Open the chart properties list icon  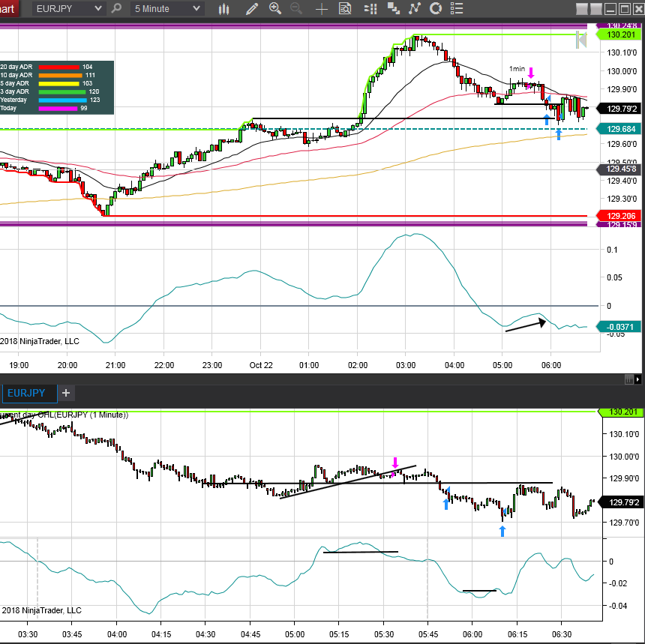coord(457,9)
